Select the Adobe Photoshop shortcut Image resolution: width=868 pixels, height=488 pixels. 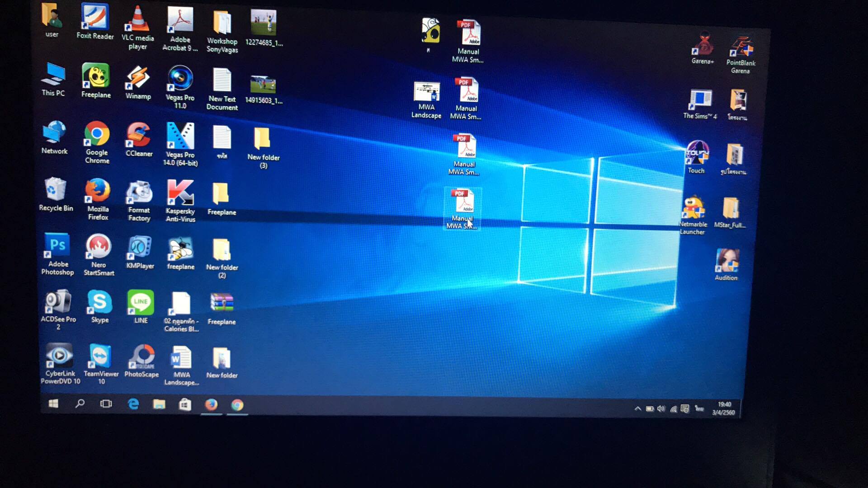pyautogui.click(x=57, y=246)
